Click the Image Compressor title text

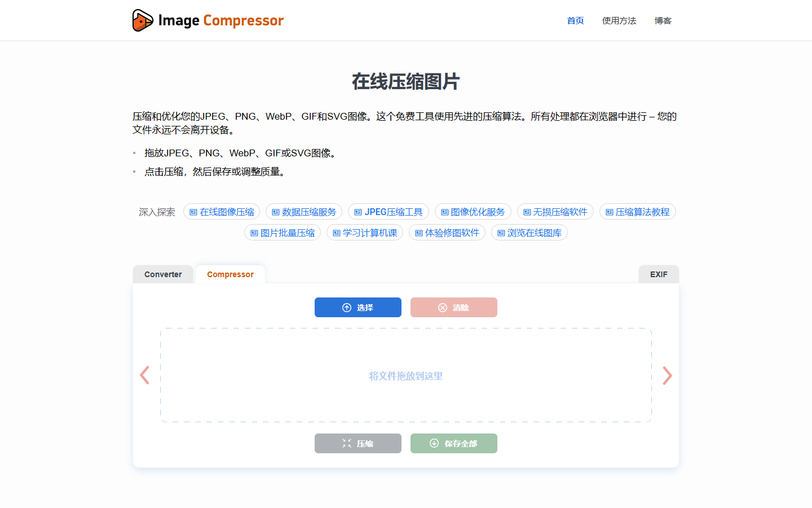221,21
